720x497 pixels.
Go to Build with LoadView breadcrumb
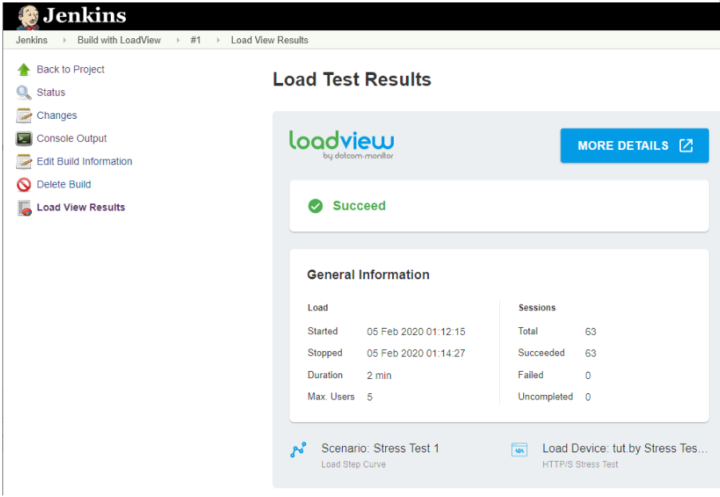(x=119, y=40)
